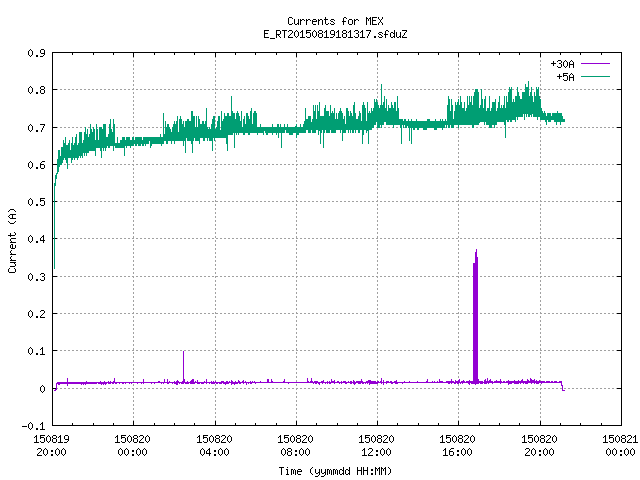The width and height of the screenshot is (640, 480).
Task: Select the file name E_RT20150819181317.sfduZ
Action: [335, 34]
